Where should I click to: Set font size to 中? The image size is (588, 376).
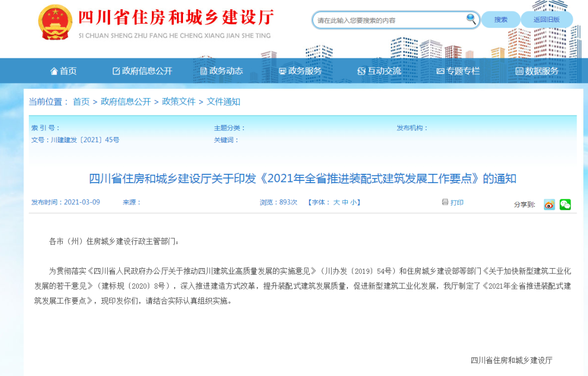click(x=345, y=202)
